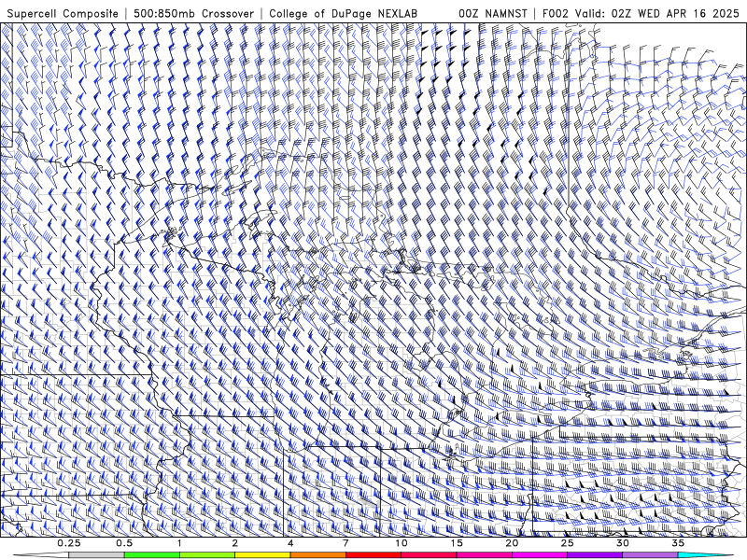Viewport: 747px width, 560px height.
Task: Click the 0.25 color scale label
Action: click(x=69, y=543)
